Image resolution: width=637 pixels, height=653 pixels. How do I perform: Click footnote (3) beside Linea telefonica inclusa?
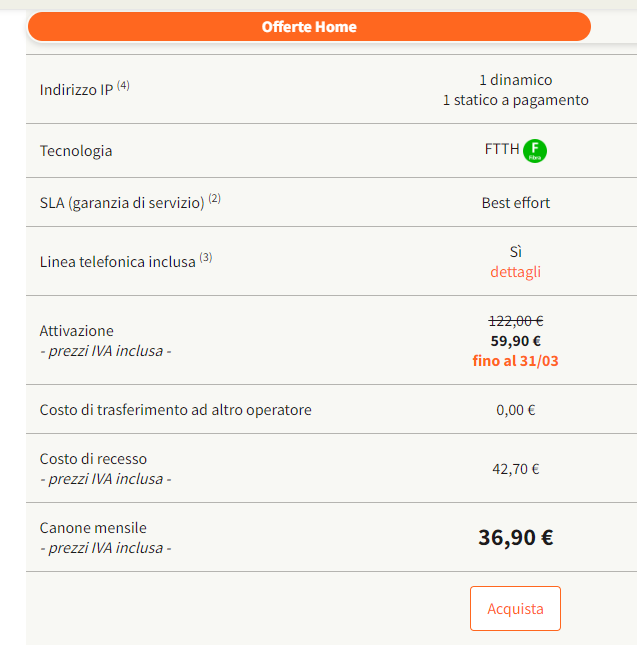(205, 257)
